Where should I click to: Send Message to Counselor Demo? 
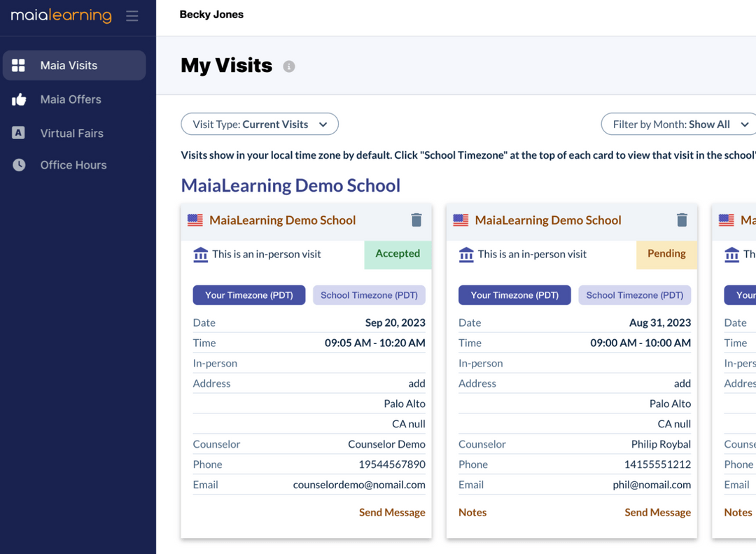point(391,512)
